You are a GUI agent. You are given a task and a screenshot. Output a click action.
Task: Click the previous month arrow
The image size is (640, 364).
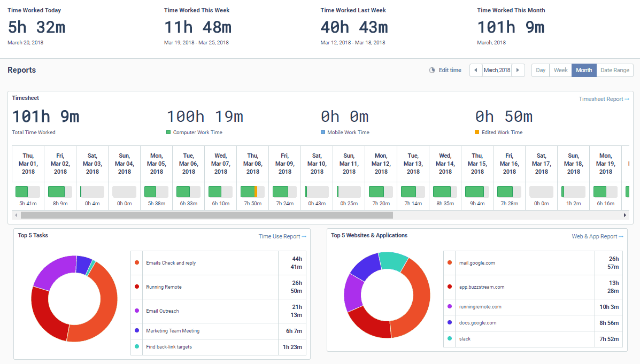476,70
